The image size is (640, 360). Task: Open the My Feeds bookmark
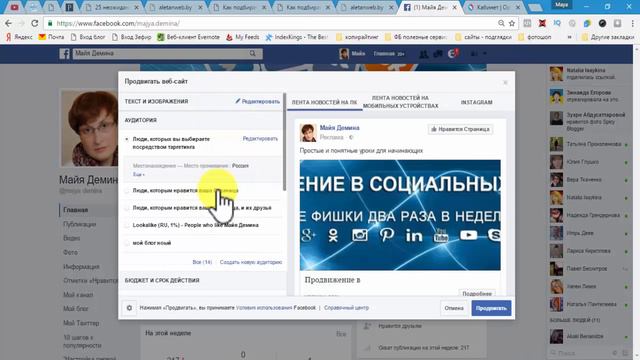[242, 37]
